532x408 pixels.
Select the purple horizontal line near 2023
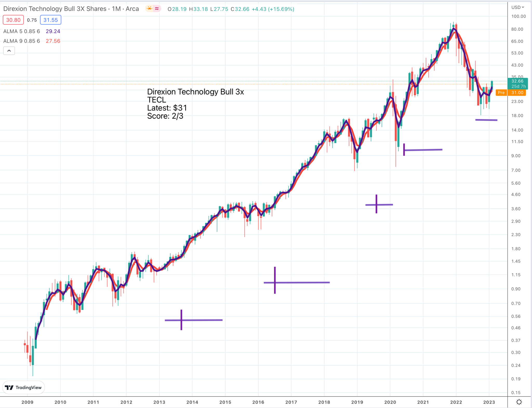pyautogui.click(x=486, y=120)
